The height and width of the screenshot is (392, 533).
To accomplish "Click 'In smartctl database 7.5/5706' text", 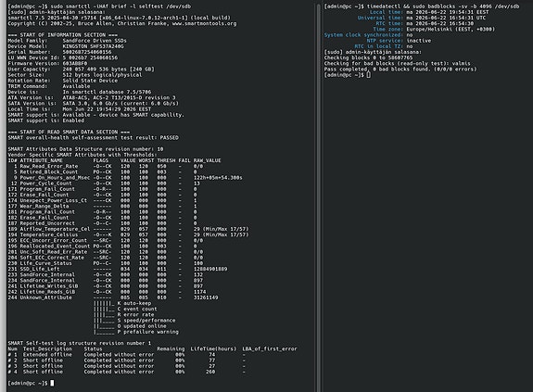I will coord(107,92).
